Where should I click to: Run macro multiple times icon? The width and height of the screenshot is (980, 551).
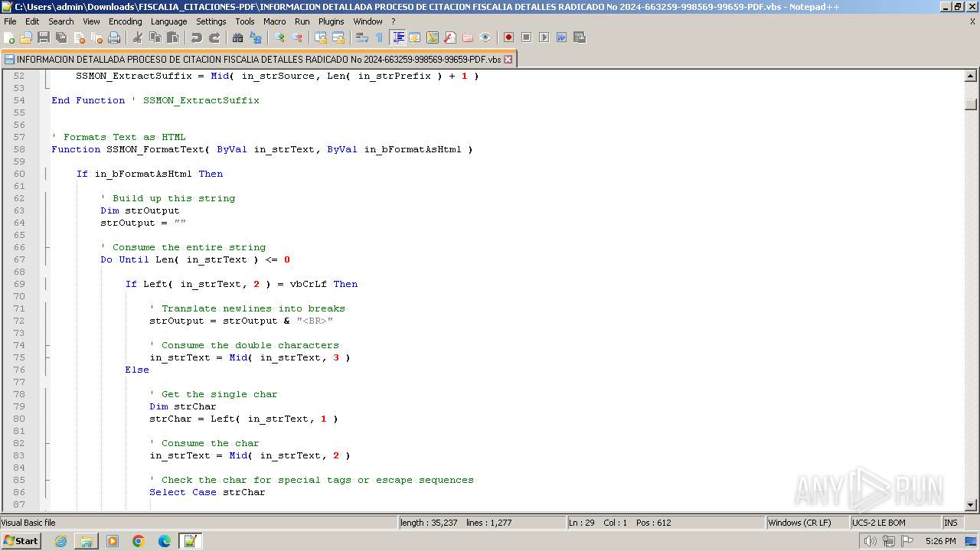pos(562,37)
